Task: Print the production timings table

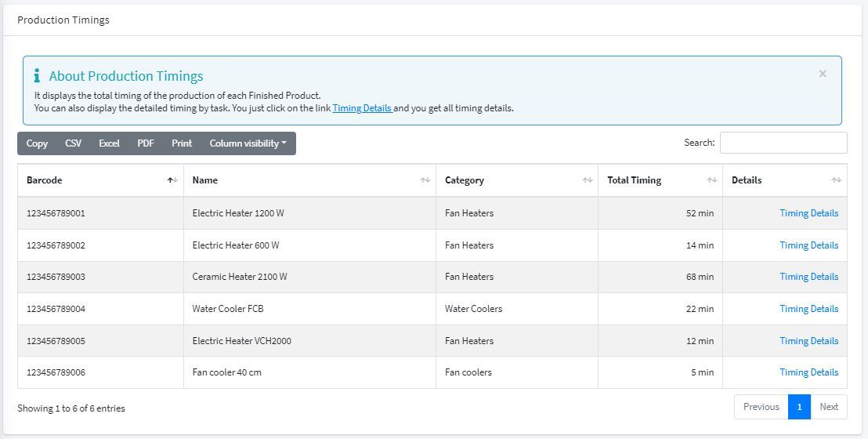Action: click(x=182, y=143)
